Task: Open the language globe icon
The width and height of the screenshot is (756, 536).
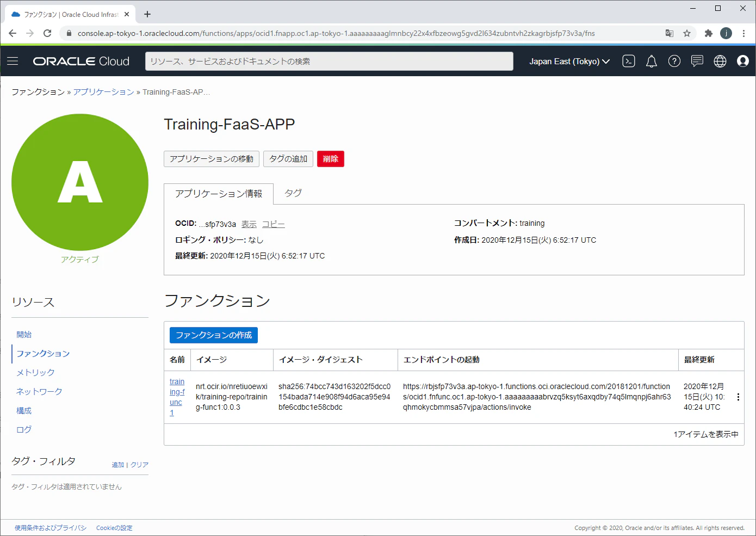Action: pyautogui.click(x=720, y=61)
